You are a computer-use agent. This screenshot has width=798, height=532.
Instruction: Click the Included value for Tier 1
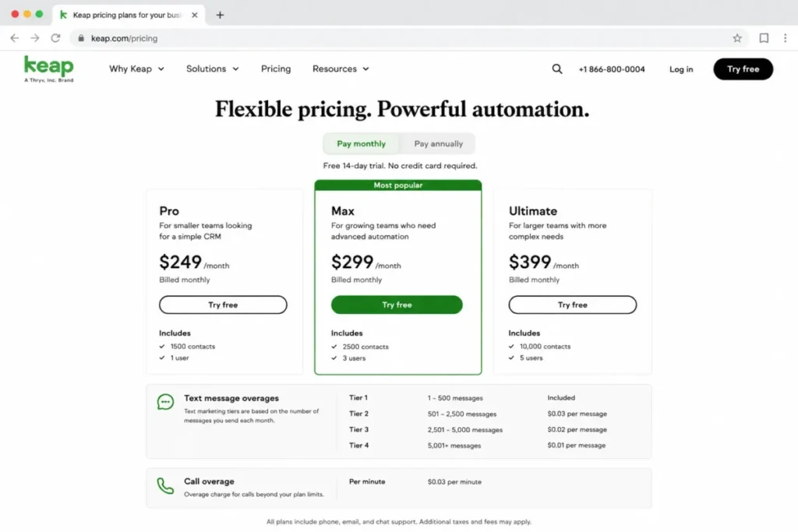pyautogui.click(x=561, y=398)
